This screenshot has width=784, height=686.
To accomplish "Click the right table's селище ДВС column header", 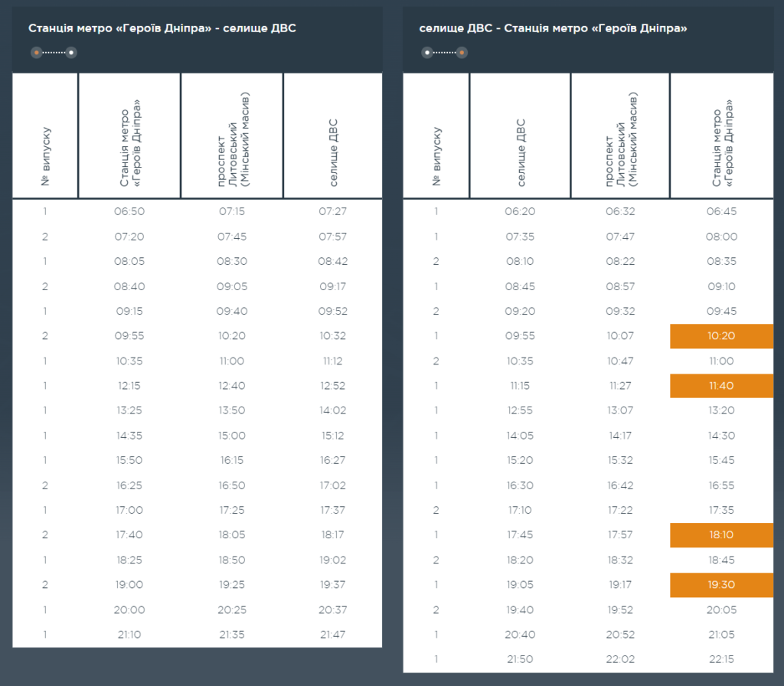I will (521, 136).
